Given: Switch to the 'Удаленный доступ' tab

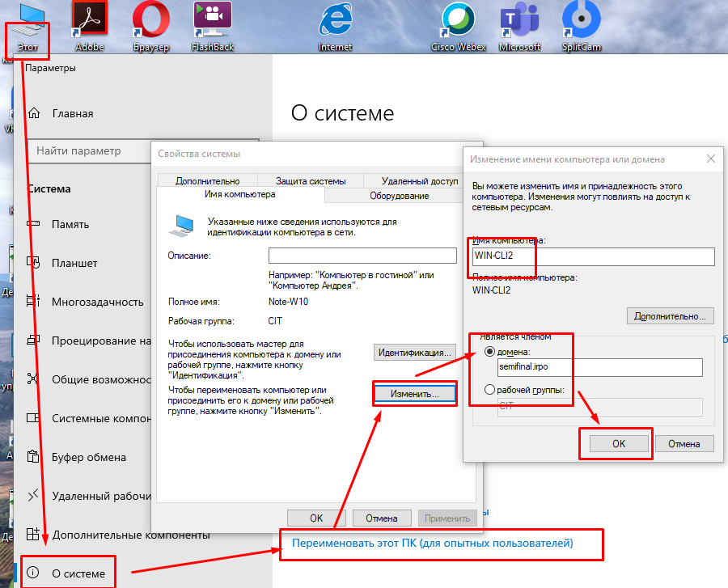Looking at the screenshot, I should pos(419,181).
